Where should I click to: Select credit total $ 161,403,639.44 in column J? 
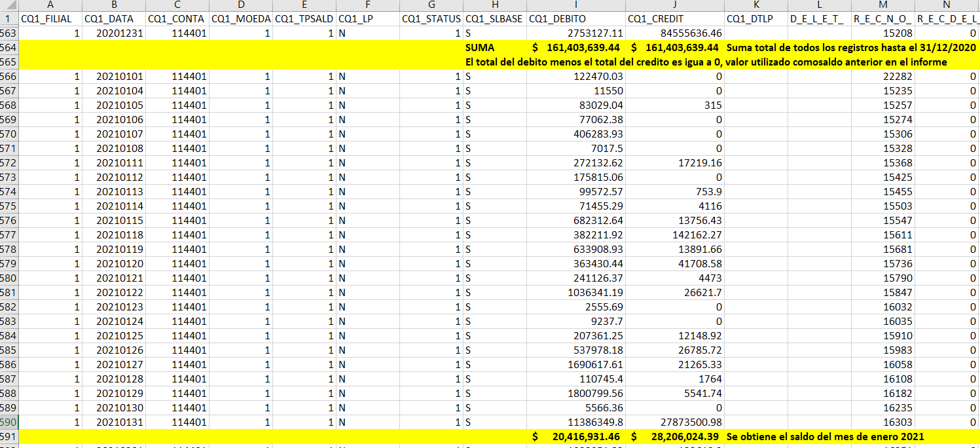tap(675, 48)
